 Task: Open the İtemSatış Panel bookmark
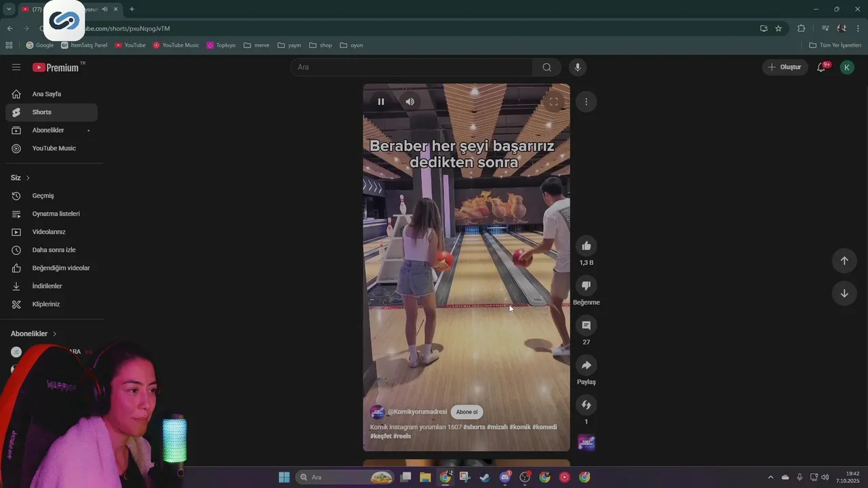[84, 45]
